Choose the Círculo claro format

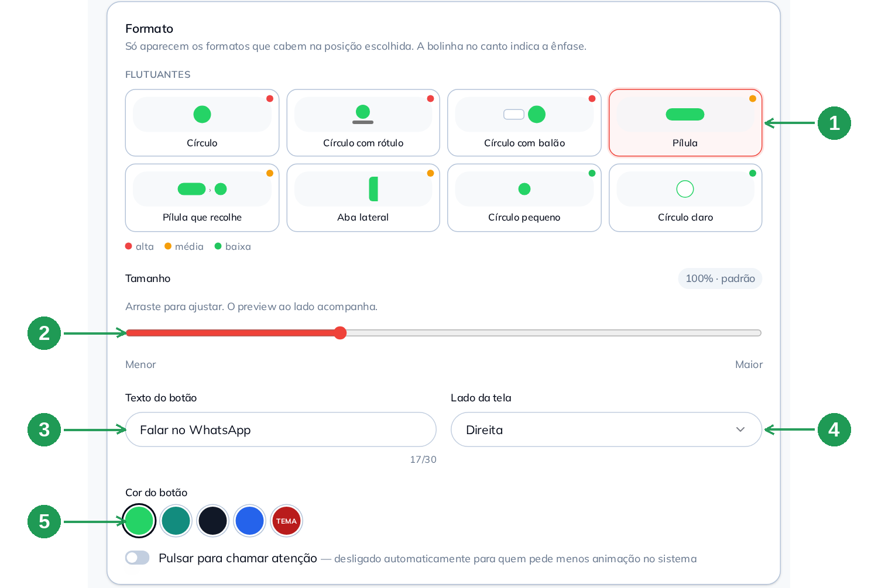[685, 198]
